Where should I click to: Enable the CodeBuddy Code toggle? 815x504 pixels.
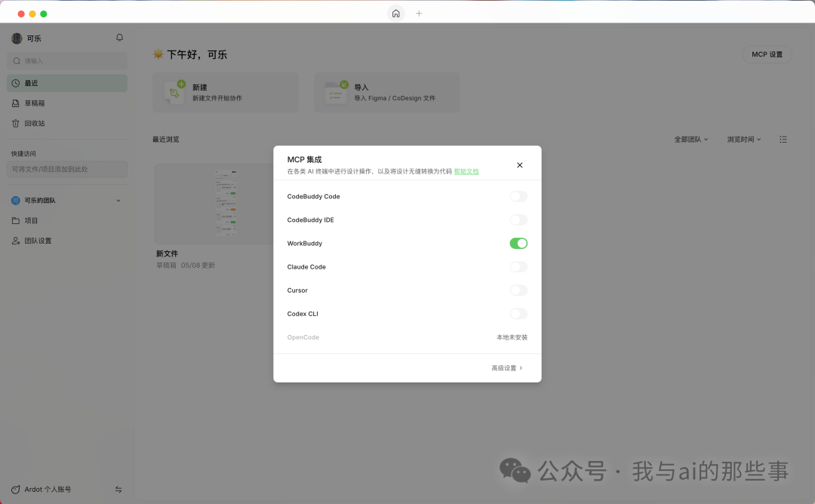[x=518, y=196]
